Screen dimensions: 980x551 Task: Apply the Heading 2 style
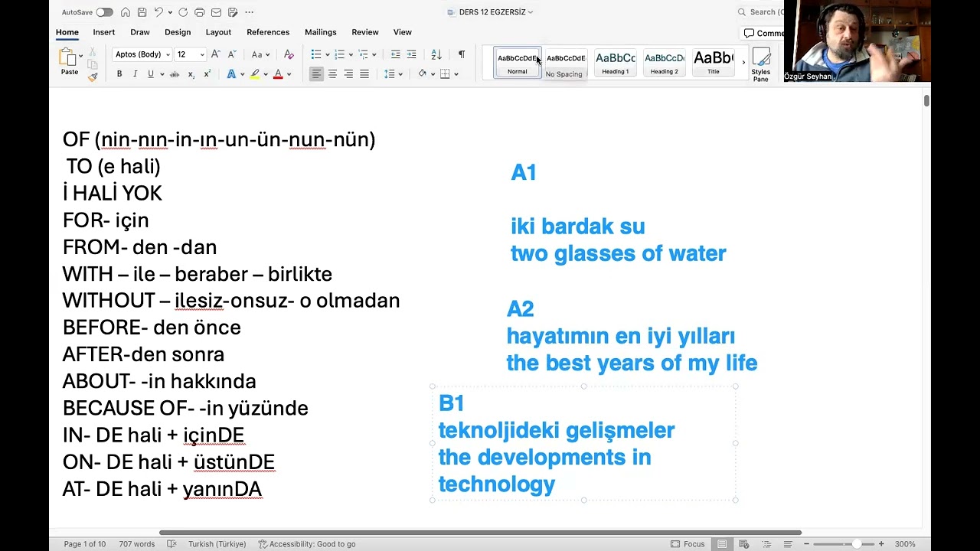coord(664,63)
